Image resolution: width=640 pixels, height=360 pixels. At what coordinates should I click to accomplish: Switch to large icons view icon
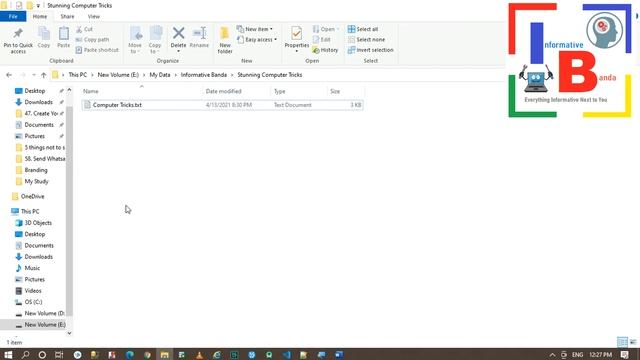[633, 342]
